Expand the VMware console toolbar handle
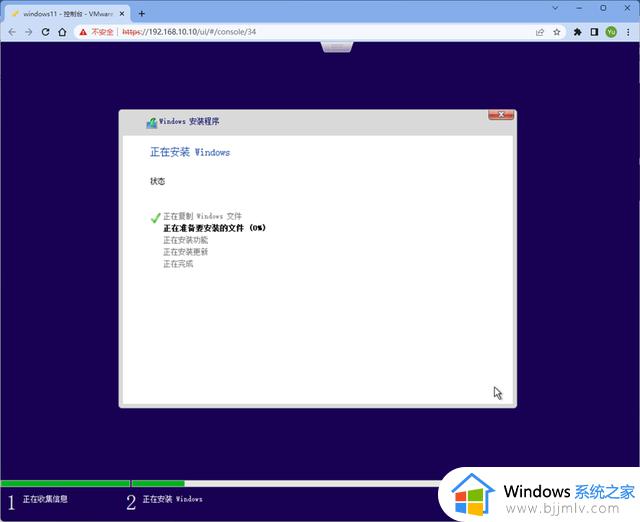 tap(337, 47)
